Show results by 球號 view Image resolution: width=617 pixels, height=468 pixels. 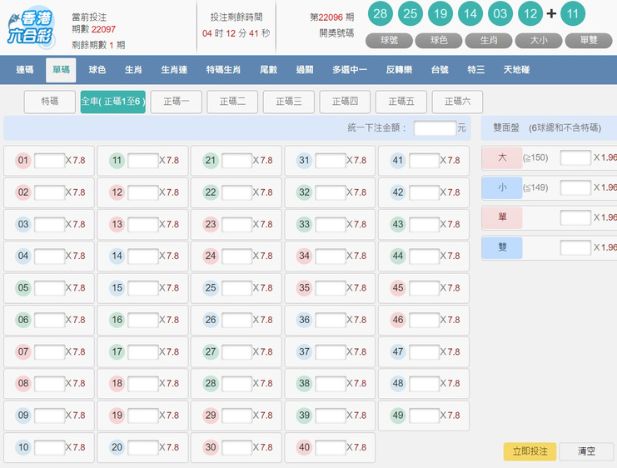389,40
